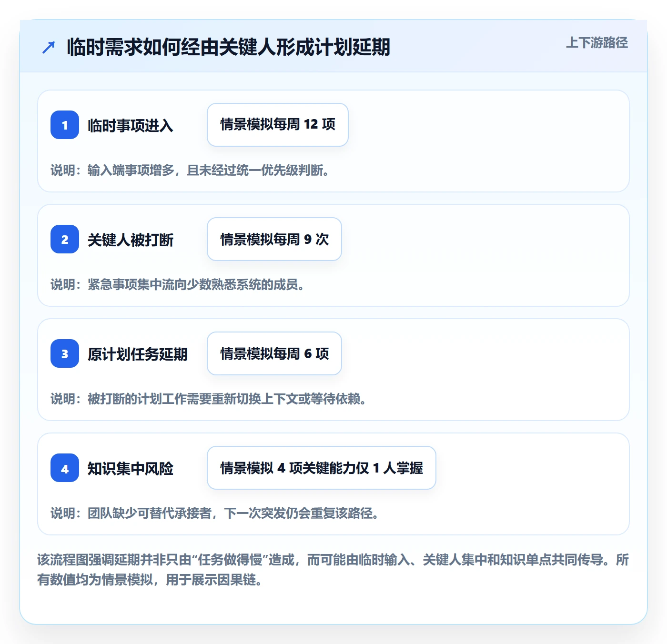Click the 情景模拟 4 项关键能力仅 1 人掌握 chip
This screenshot has height=644, width=667.
click(x=322, y=468)
